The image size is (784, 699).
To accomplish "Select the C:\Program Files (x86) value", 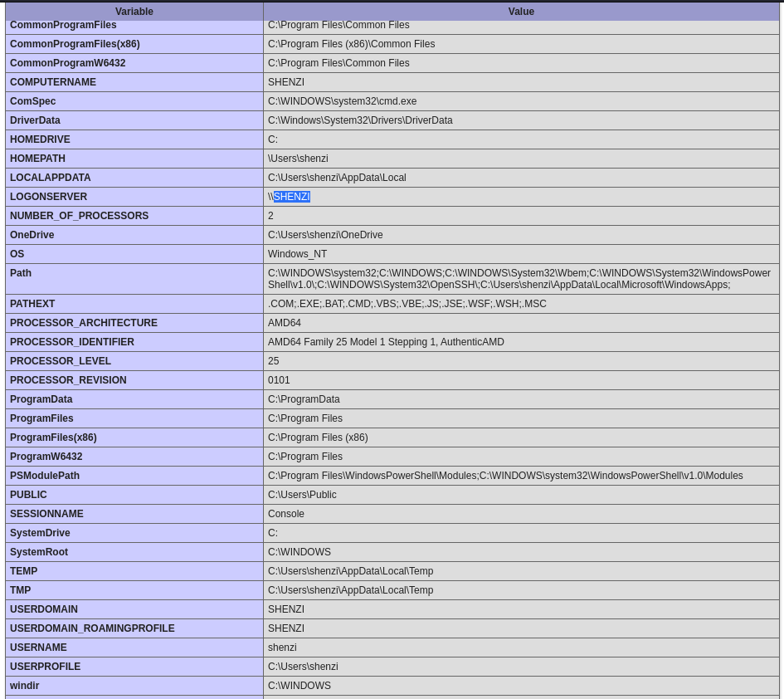I will click(318, 437).
